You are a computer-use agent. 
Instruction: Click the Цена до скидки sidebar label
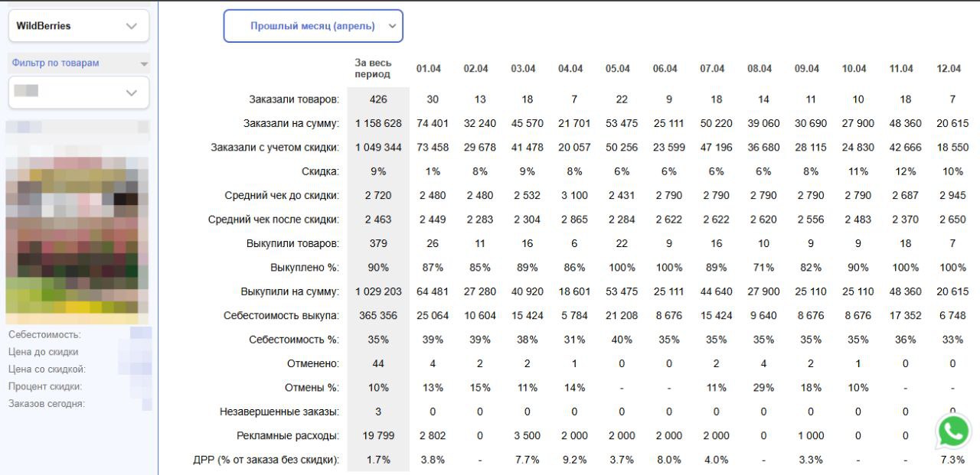coord(43,352)
